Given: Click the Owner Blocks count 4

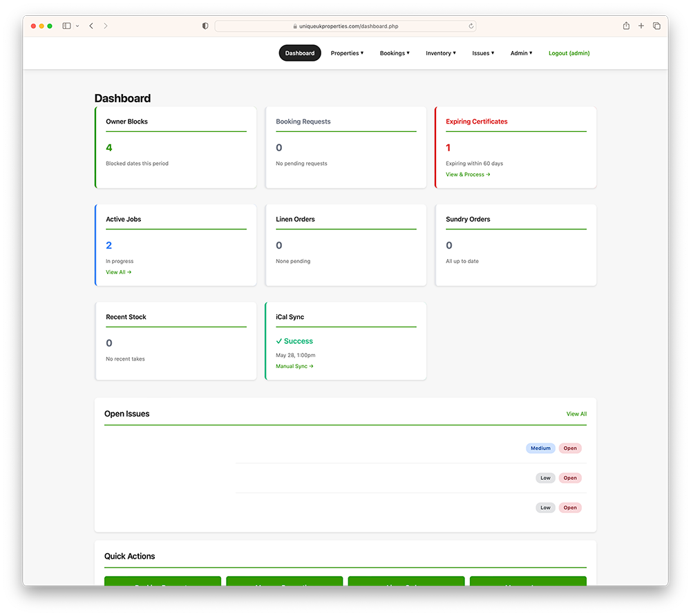Looking at the screenshot, I should 109,148.
